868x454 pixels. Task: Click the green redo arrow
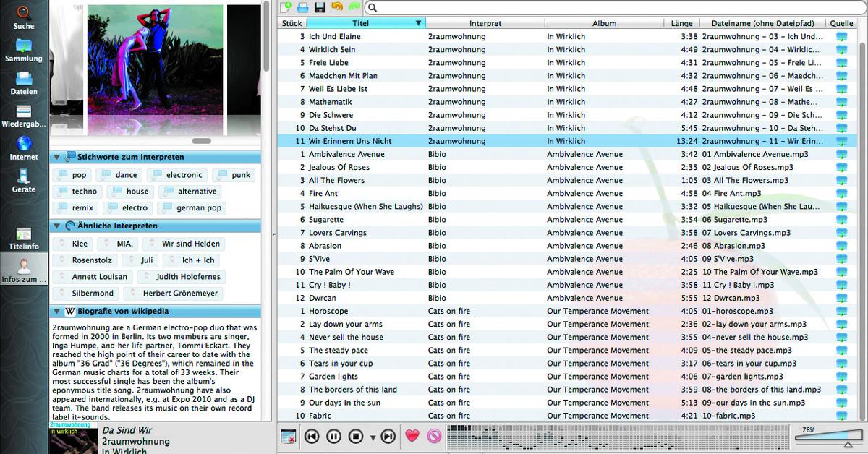pos(354,7)
